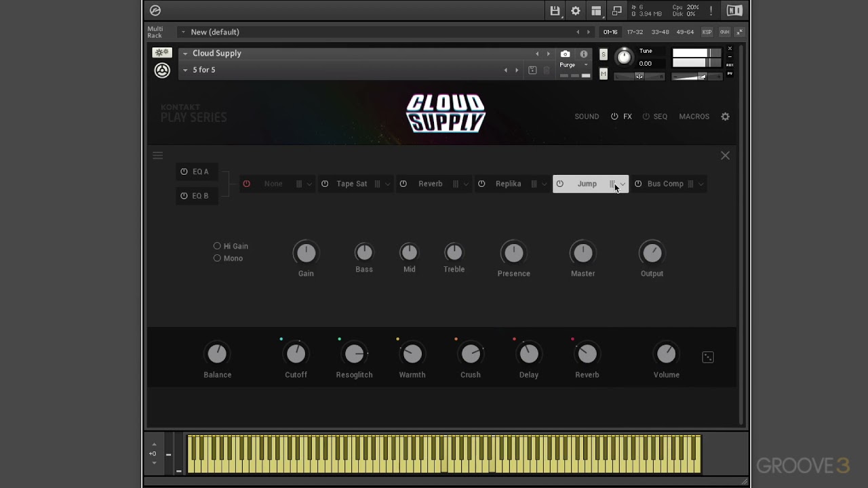Click instrument settings gear next to MACROS
The height and width of the screenshot is (488, 868).
(725, 117)
